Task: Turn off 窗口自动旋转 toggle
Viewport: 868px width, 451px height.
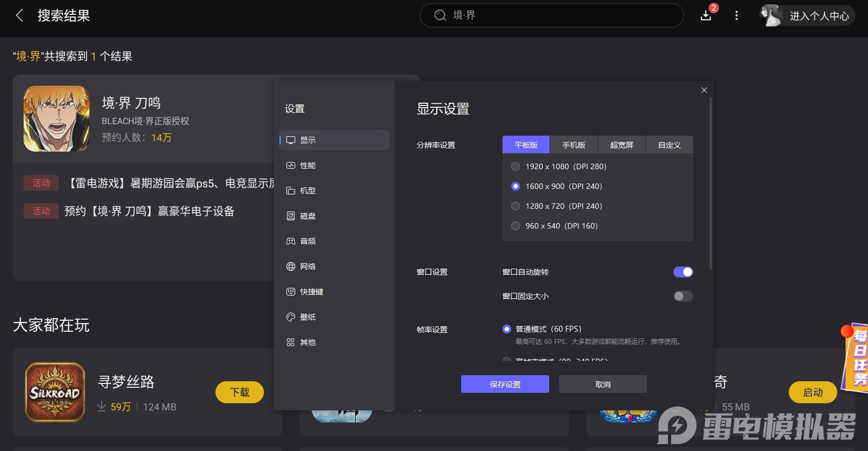Action: pyautogui.click(x=683, y=272)
